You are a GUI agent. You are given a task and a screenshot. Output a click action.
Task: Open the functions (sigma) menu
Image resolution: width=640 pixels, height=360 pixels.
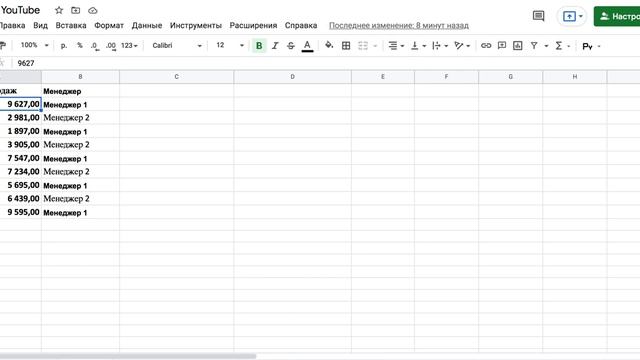click(x=562, y=46)
